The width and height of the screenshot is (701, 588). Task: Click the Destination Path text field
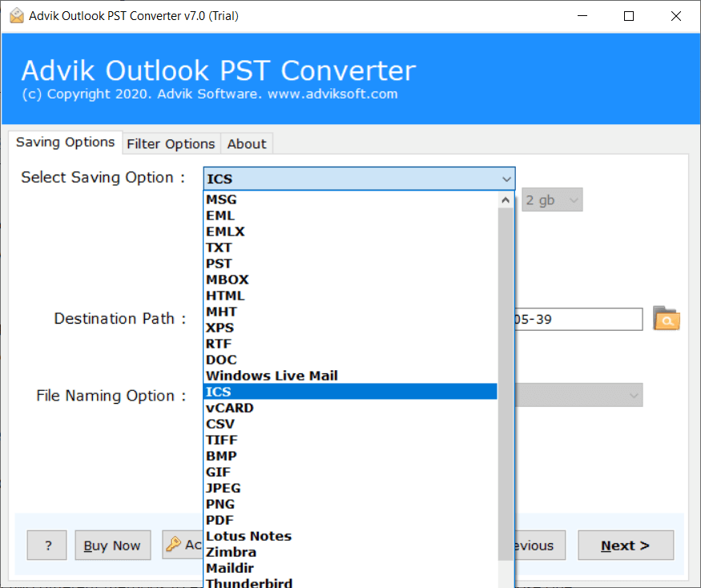tap(578, 320)
